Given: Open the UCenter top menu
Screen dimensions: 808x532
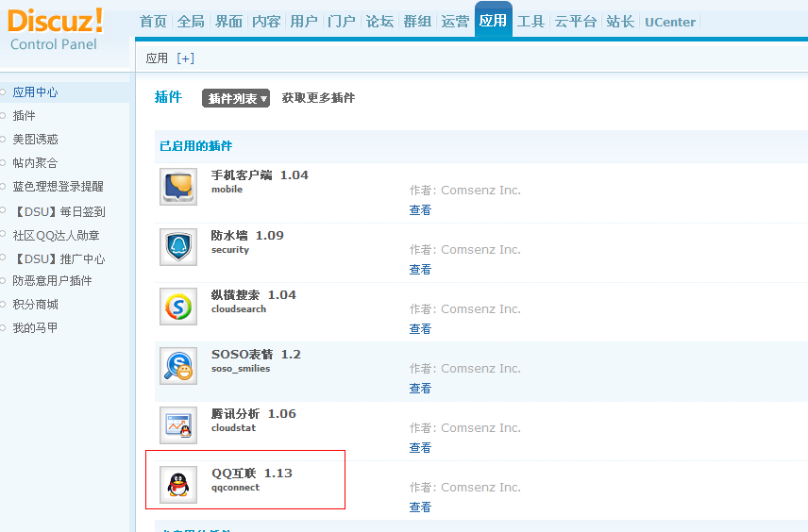Looking at the screenshot, I should [670, 22].
